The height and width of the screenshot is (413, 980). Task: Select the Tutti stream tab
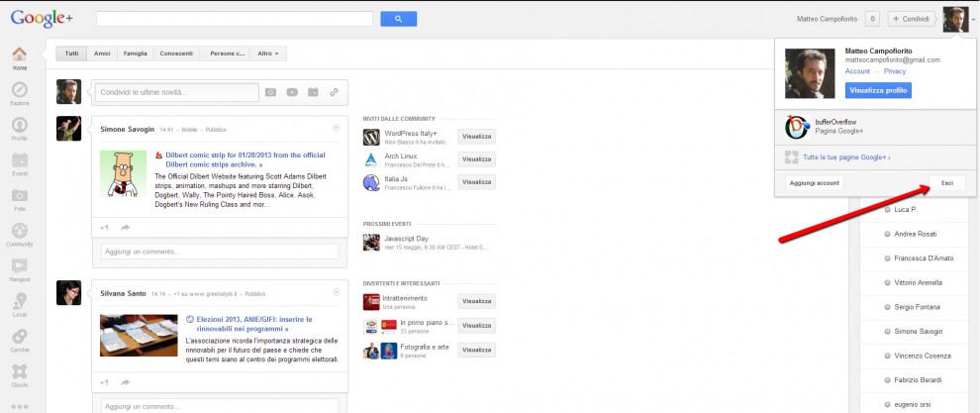(72, 53)
